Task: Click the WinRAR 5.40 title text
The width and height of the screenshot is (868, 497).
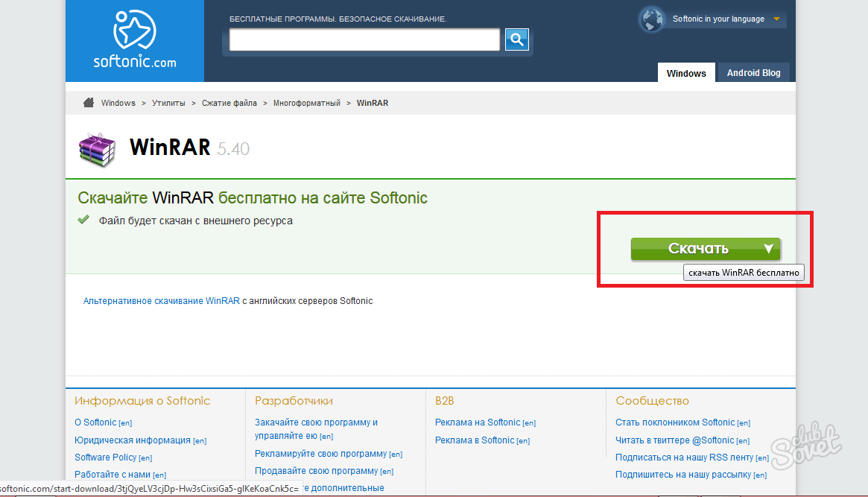Action: coord(189,148)
